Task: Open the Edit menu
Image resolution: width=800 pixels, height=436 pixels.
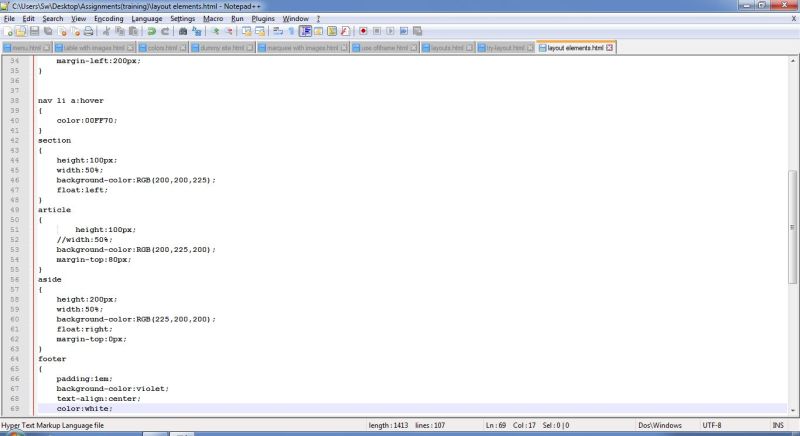Action: [x=28, y=18]
